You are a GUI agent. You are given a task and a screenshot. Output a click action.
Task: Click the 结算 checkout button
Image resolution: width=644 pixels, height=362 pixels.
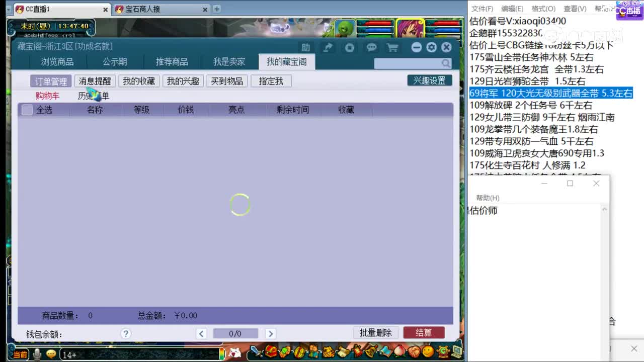pos(424,332)
